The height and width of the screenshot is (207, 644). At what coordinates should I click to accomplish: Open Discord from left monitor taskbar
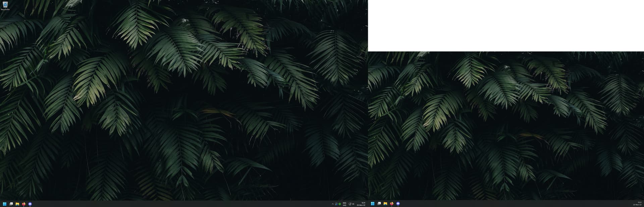(30, 204)
